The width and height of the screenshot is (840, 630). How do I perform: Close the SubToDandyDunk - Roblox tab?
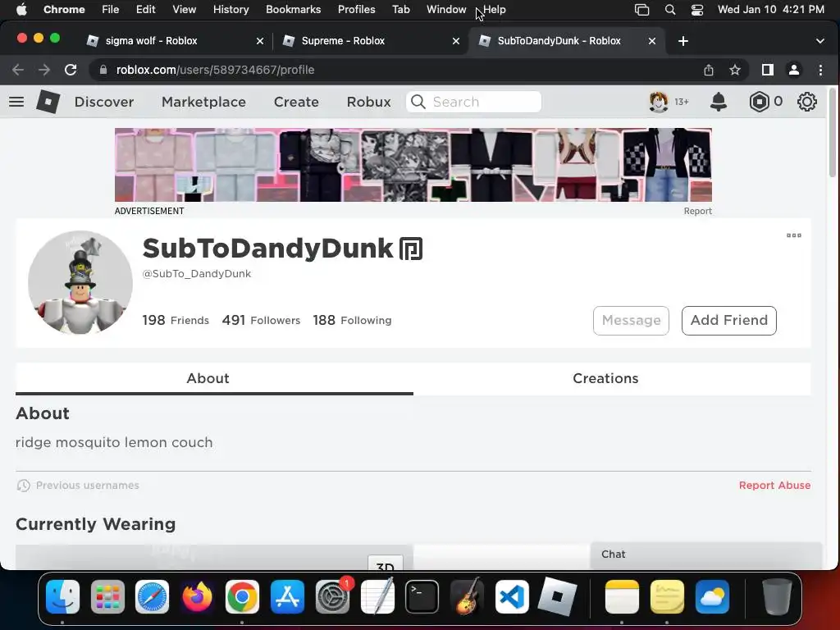click(652, 41)
